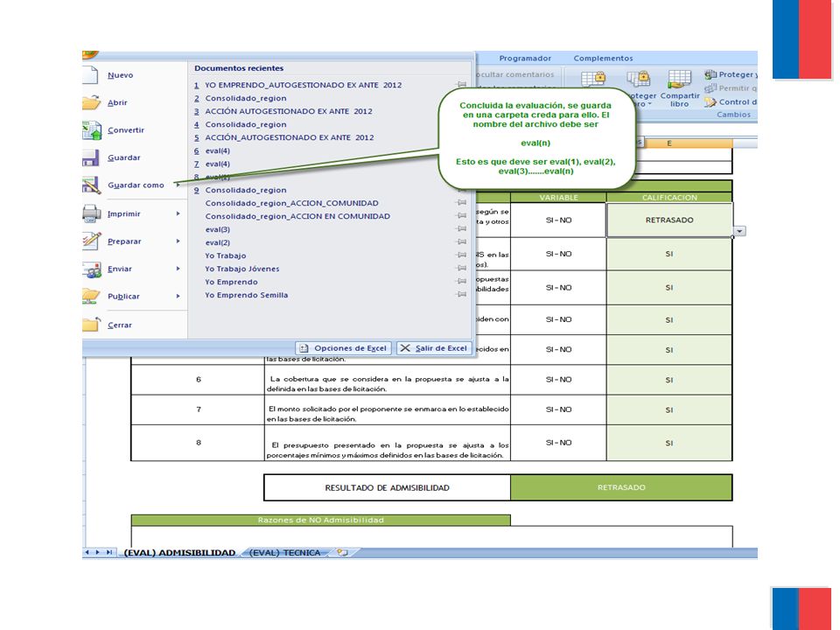Go to previous sheet with left arrow
The width and height of the screenshot is (840, 630).
(x=87, y=552)
